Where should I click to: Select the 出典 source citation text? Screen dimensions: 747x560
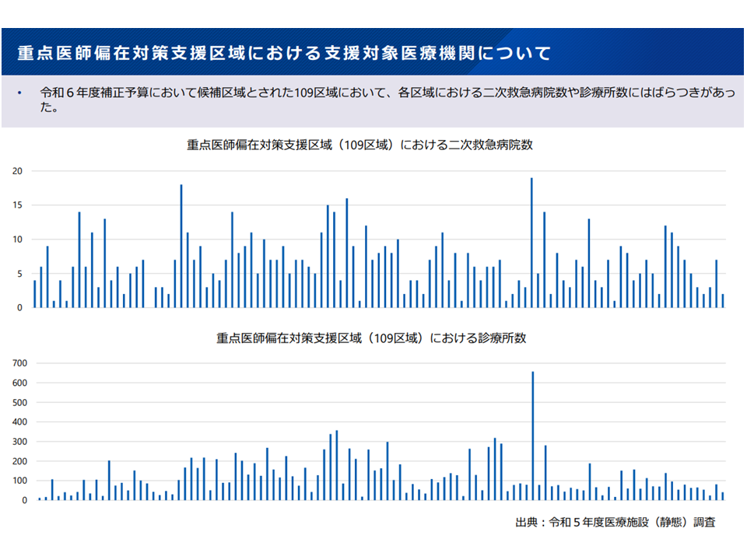point(615,522)
